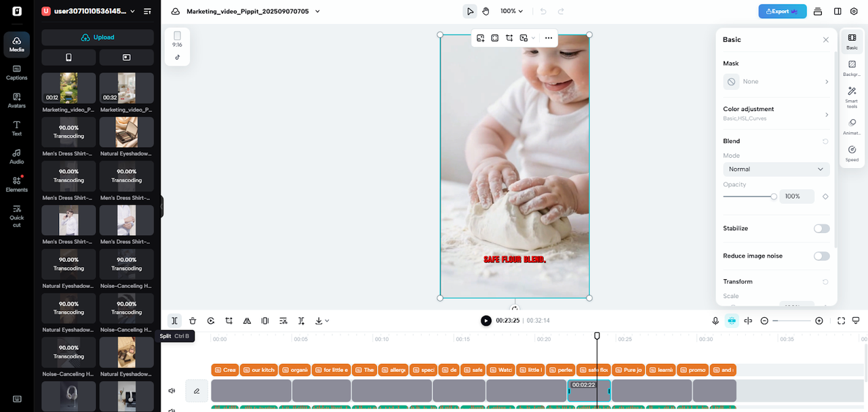
Task: Mute the video track with speaker icon
Action: pos(172,391)
